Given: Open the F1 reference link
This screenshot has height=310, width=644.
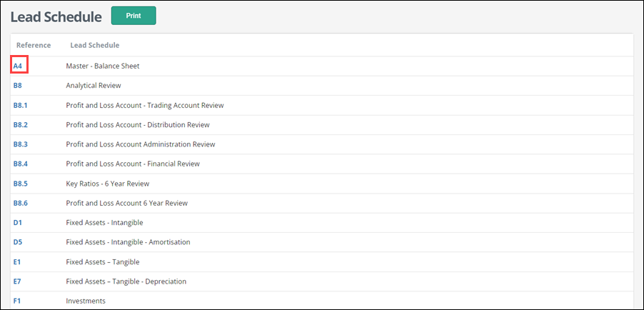Looking at the screenshot, I should [17, 301].
